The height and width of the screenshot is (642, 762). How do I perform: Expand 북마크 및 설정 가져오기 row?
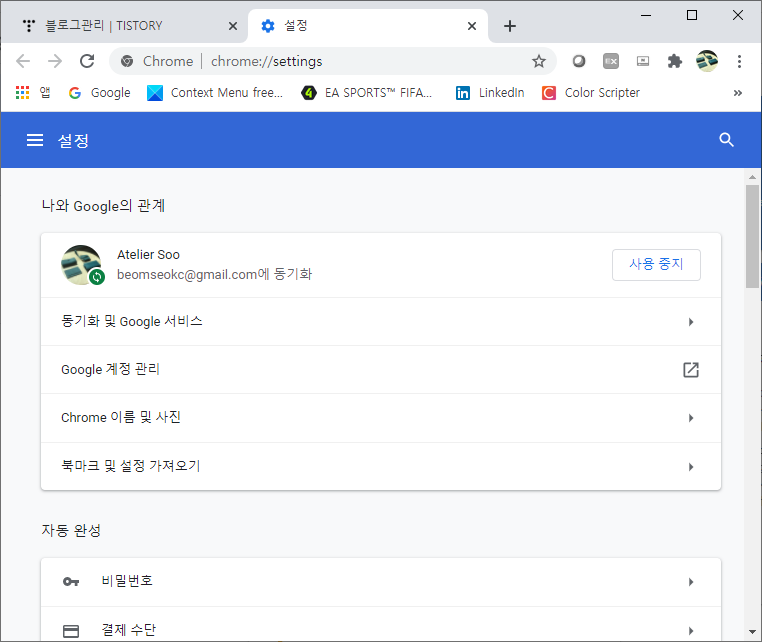point(381,467)
